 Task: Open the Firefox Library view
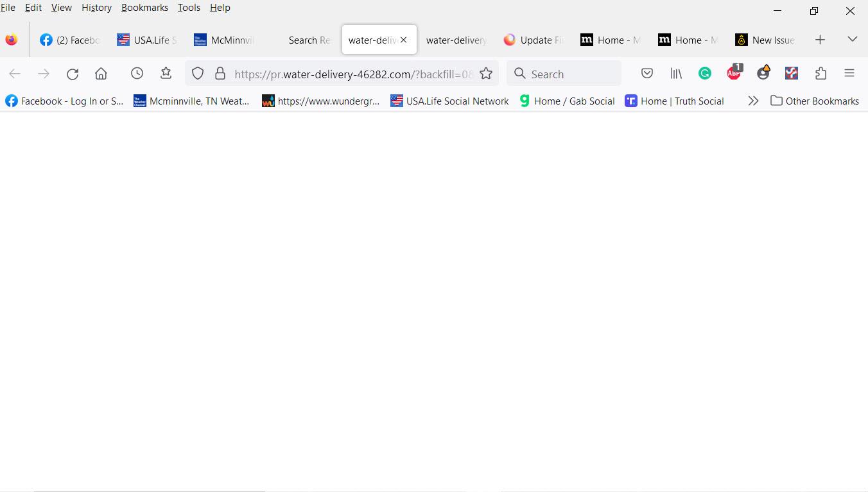(x=675, y=73)
